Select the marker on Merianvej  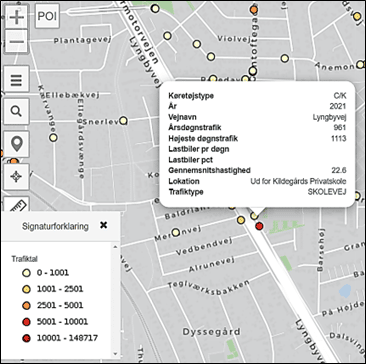point(176,232)
